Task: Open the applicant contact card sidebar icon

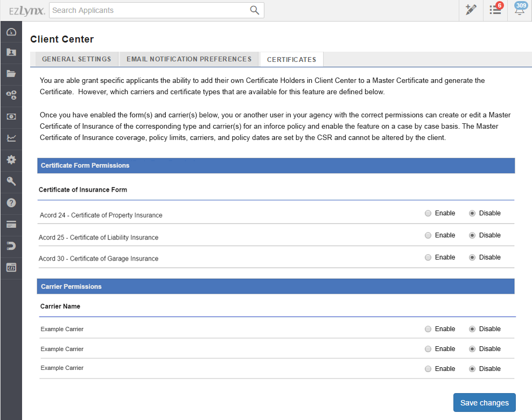Action: click(11, 52)
